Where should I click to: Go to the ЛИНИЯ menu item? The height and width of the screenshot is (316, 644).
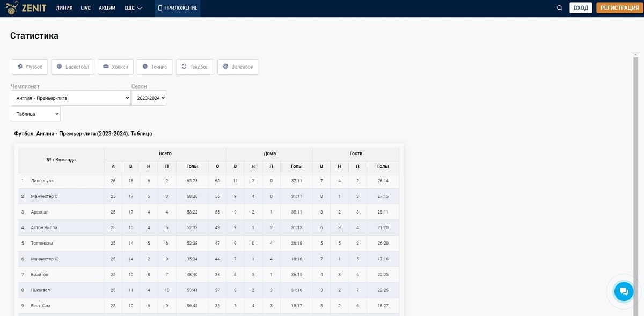pyautogui.click(x=64, y=8)
